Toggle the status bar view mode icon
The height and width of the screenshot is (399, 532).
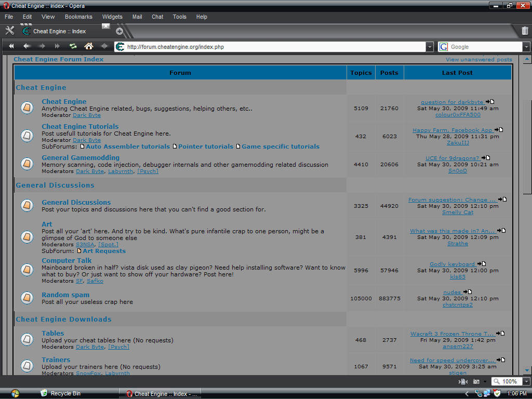click(463, 382)
